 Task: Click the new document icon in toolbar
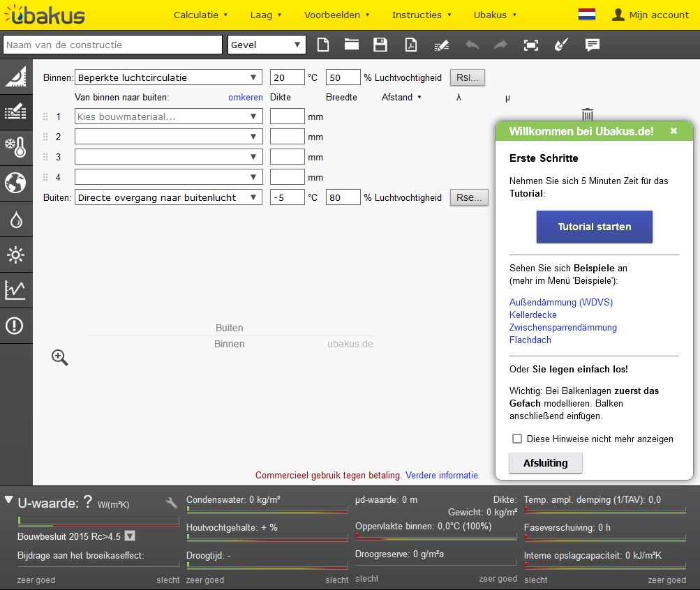click(x=322, y=45)
